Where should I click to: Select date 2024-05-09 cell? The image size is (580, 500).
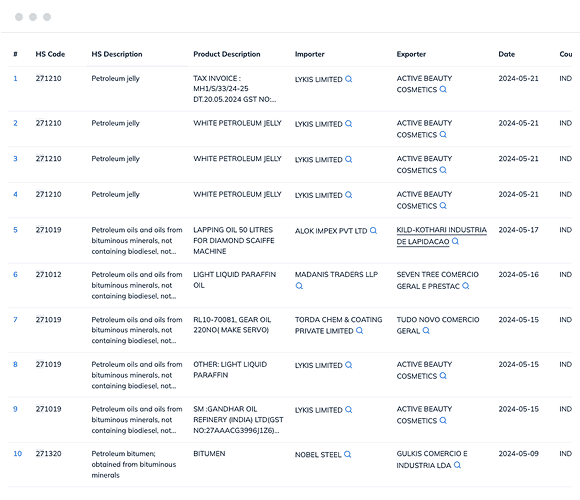(519, 453)
